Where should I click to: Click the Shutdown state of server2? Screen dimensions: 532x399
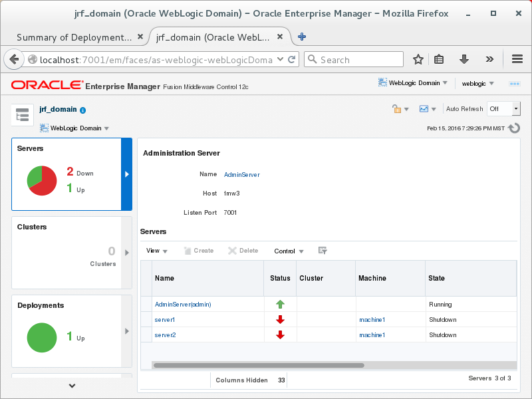(443, 335)
